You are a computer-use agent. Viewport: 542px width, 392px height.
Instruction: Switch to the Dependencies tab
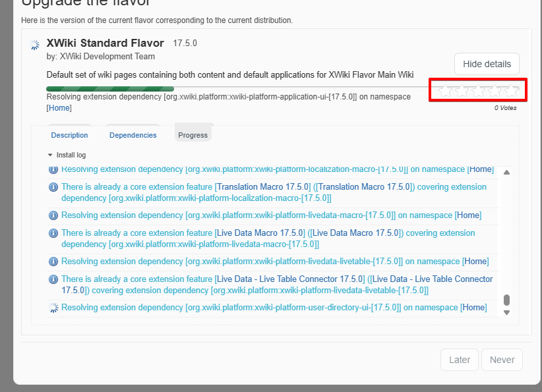pos(133,135)
